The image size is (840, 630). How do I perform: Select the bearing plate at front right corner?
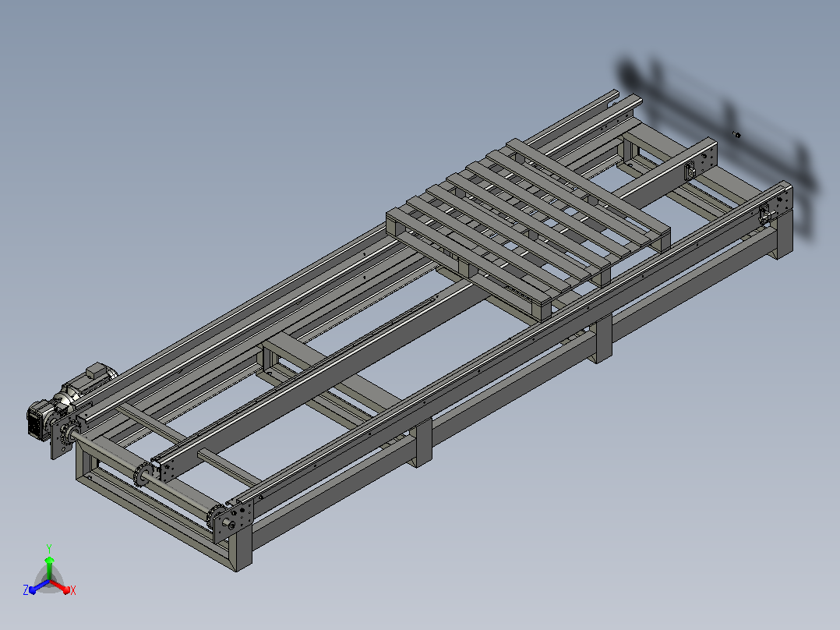pos(234,519)
